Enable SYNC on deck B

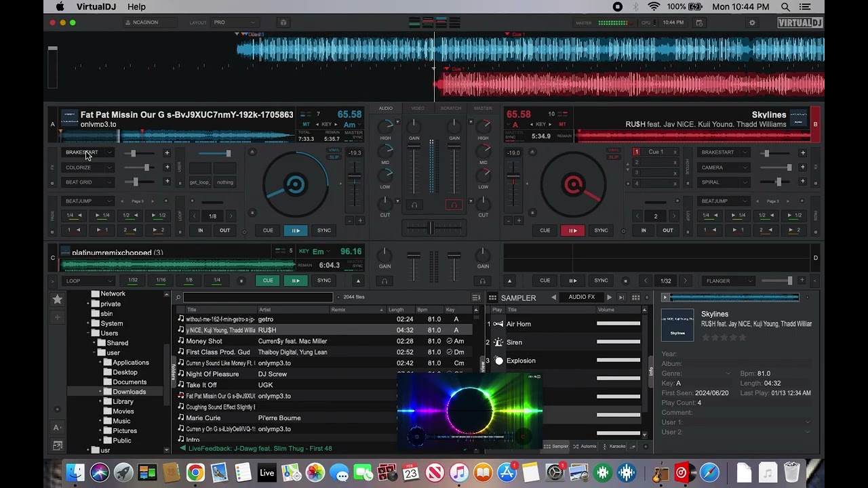(601, 230)
